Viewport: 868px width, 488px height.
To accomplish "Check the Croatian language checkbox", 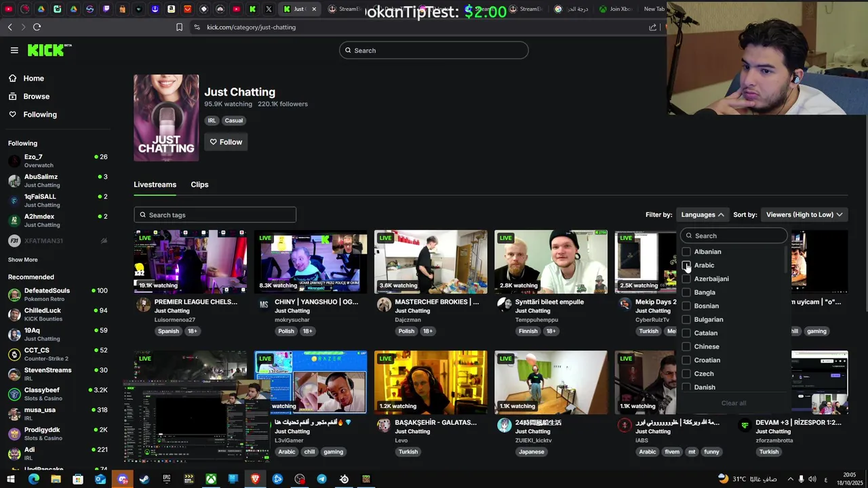I will click(686, 360).
